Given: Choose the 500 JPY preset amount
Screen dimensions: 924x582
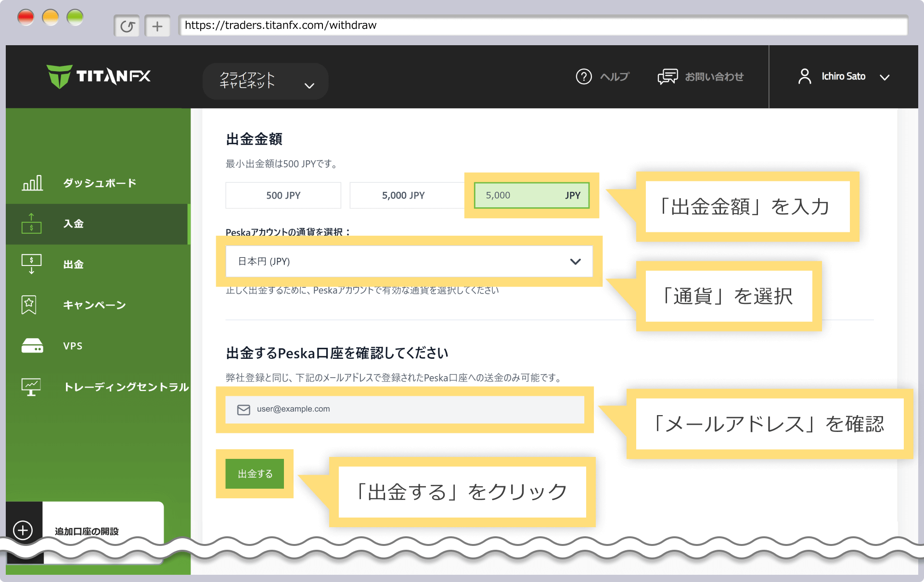Looking at the screenshot, I should (283, 195).
